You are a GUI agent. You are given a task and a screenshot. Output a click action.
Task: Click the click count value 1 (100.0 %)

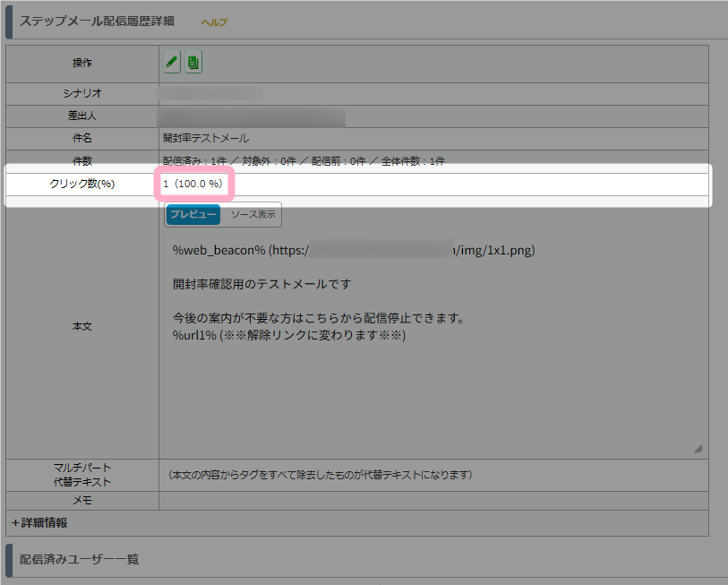(x=193, y=184)
